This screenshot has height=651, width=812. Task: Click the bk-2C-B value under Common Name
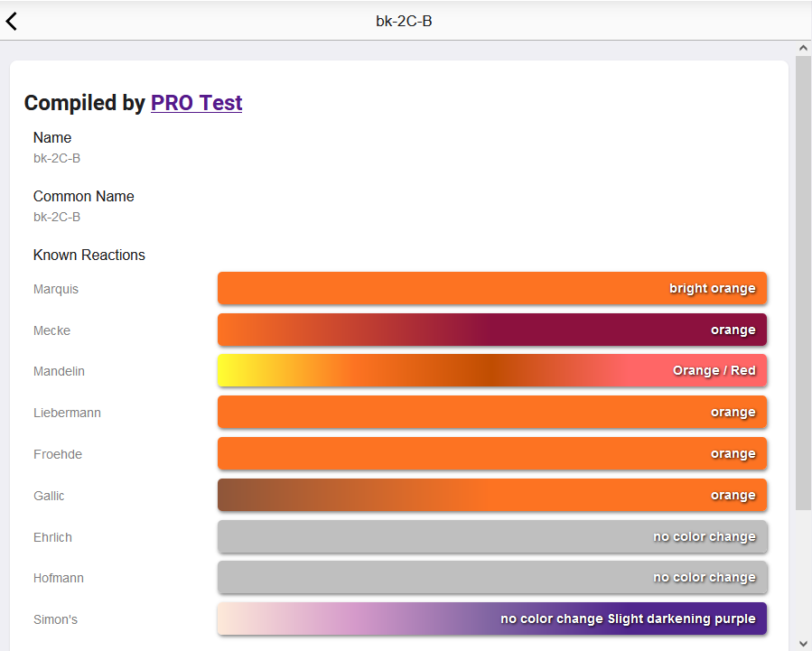click(x=57, y=217)
